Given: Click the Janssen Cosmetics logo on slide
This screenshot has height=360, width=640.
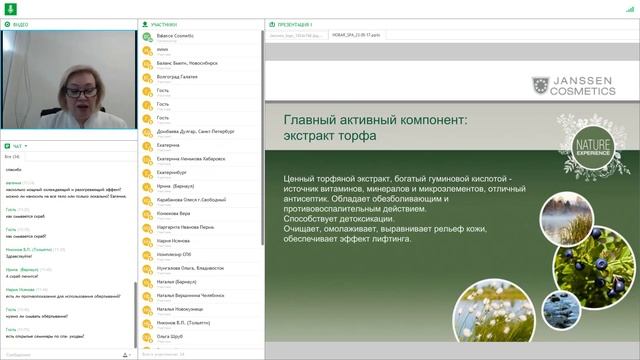Looking at the screenshot, I should pos(574,86).
